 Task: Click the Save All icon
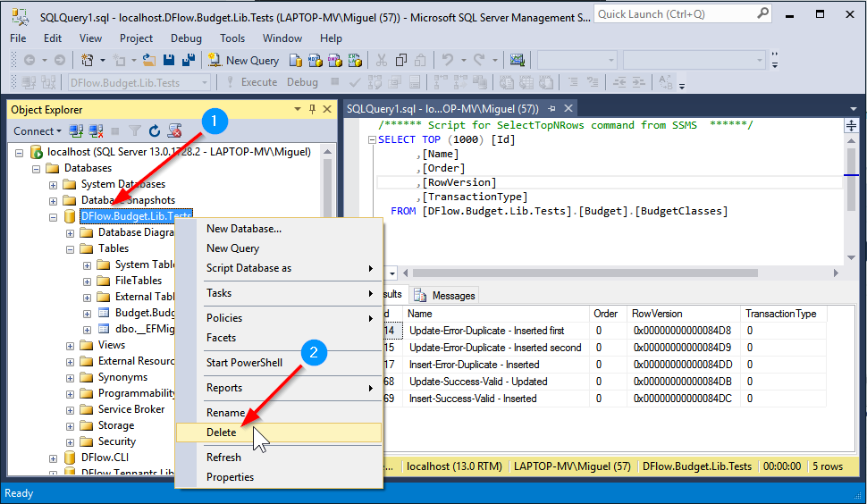coord(189,60)
